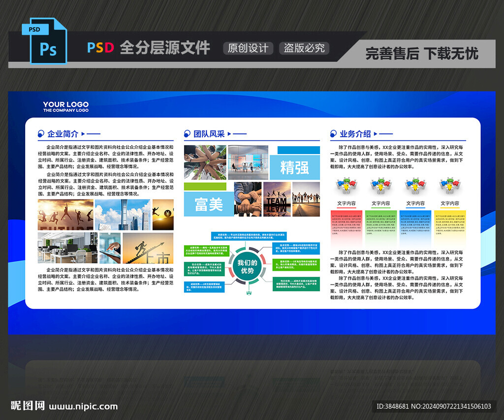Screen dimensions: 504x420
Task: Click the 精强 blue tile
Action: 295,167
